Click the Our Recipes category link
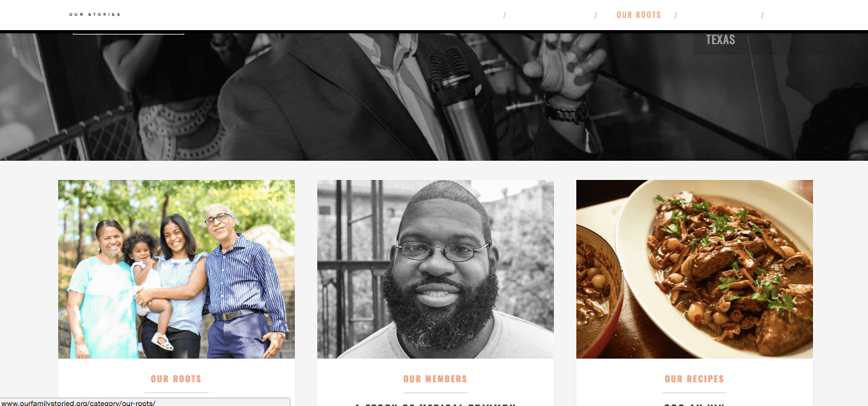 (694, 379)
